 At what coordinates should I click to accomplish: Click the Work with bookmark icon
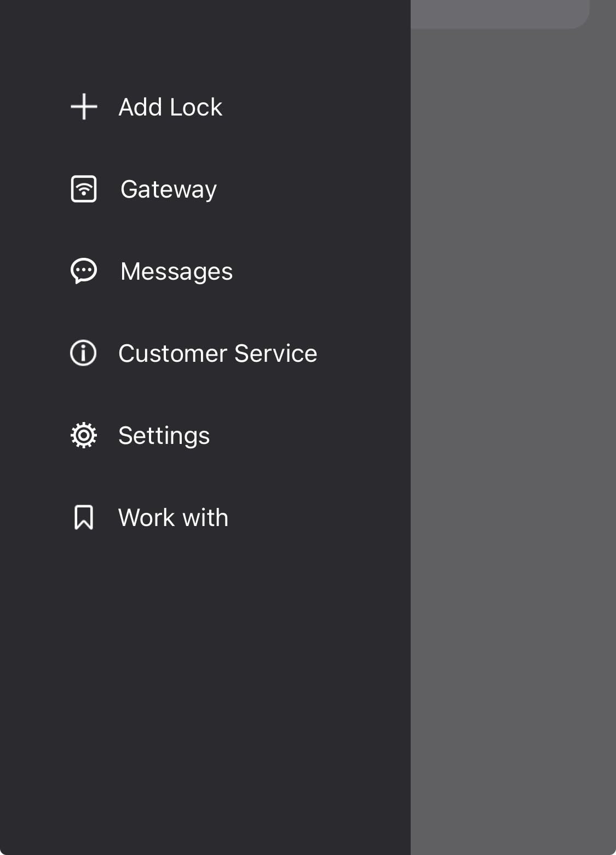click(84, 517)
